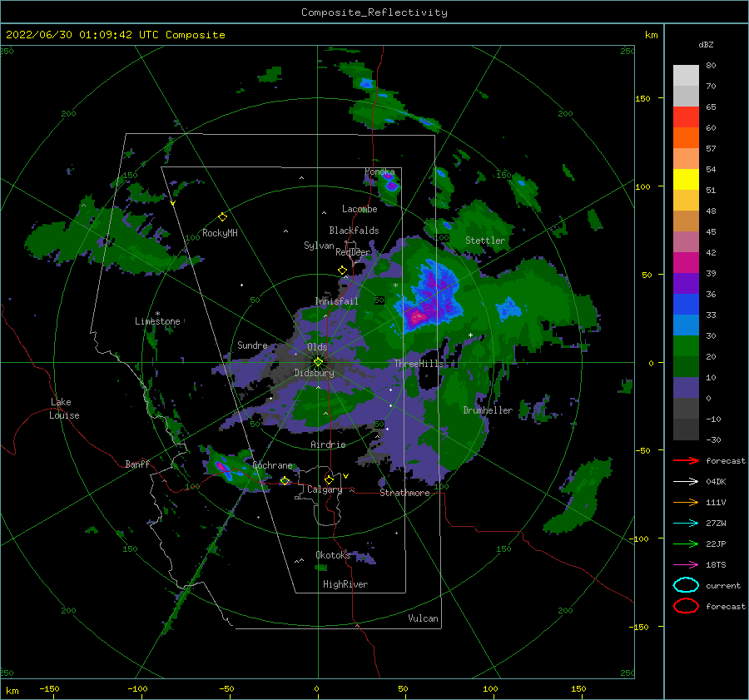Click the Lake Louise label
This screenshot has width=749, height=700.
(x=64, y=409)
